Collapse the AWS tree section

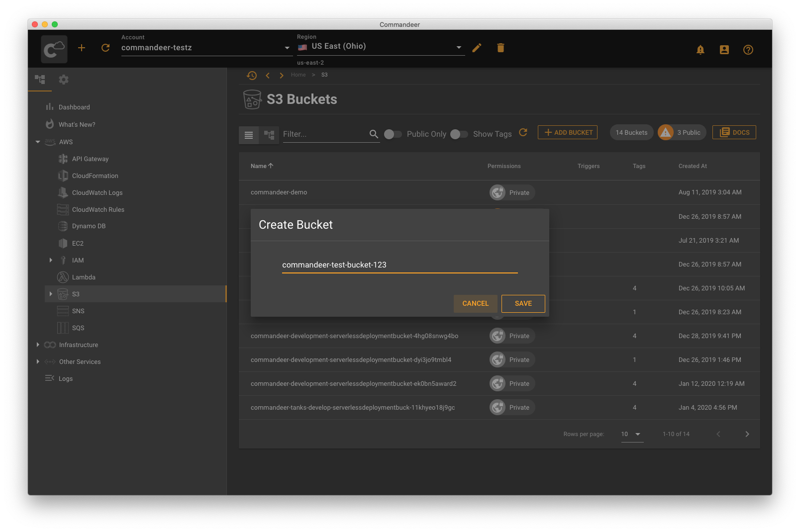tap(38, 142)
